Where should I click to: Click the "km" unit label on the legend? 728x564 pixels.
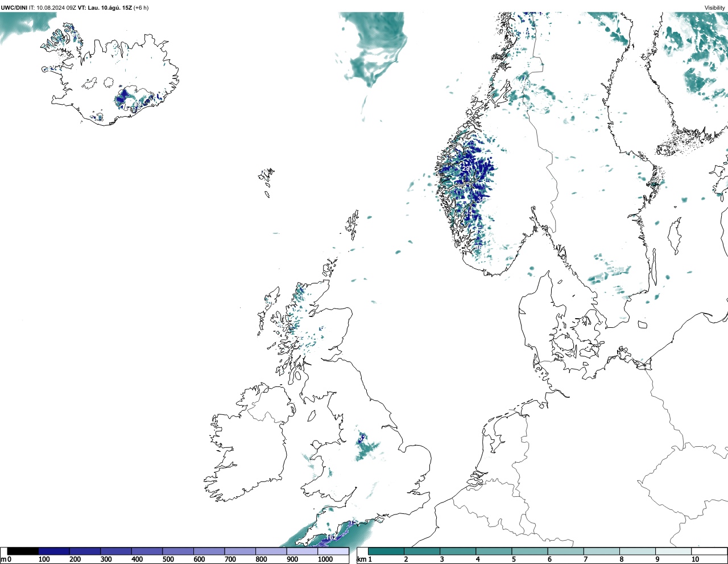[x=362, y=560]
